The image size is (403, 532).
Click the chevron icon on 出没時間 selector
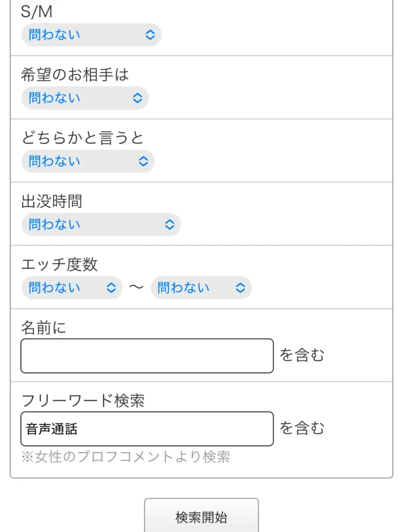tap(168, 224)
